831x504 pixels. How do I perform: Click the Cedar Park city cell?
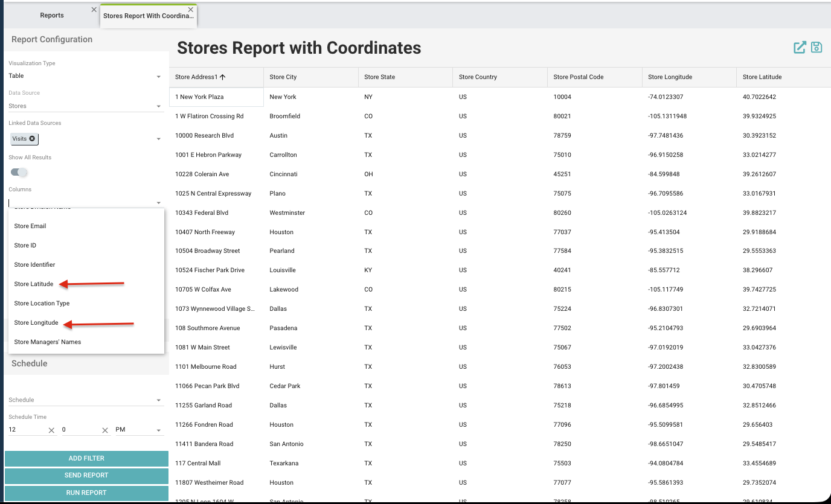tap(311, 386)
